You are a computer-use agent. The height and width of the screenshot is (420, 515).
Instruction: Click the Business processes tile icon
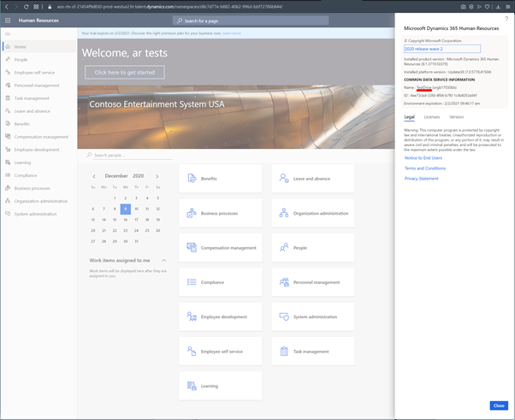pyautogui.click(x=192, y=213)
